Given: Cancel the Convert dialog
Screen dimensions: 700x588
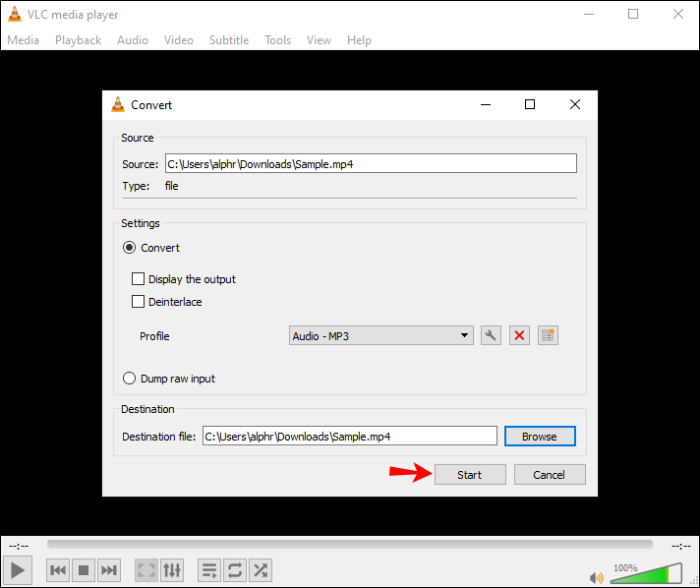Looking at the screenshot, I should coord(550,475).
